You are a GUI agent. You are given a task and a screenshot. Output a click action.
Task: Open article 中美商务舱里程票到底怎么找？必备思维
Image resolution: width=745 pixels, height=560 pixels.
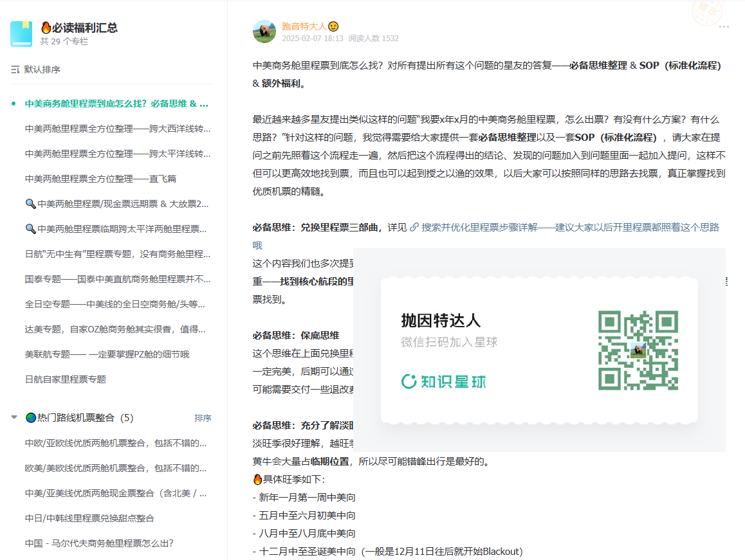[x=116, y=104]
